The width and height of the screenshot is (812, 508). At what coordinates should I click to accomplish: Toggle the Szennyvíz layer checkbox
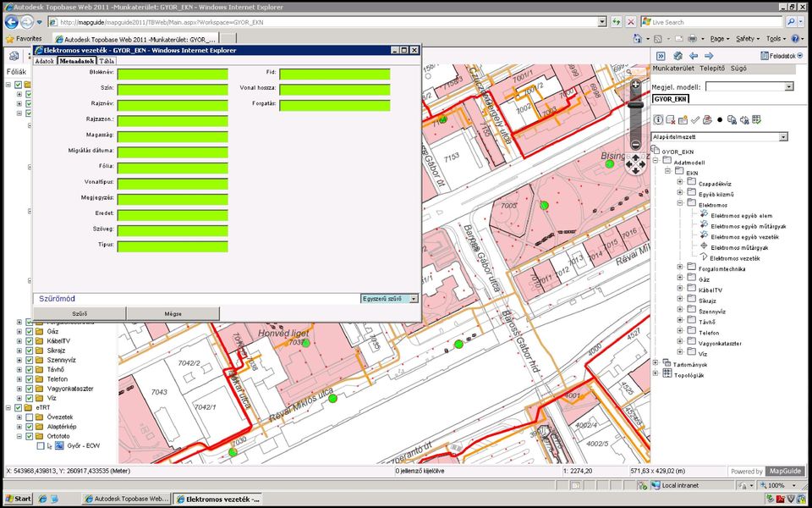pos(29,361)
